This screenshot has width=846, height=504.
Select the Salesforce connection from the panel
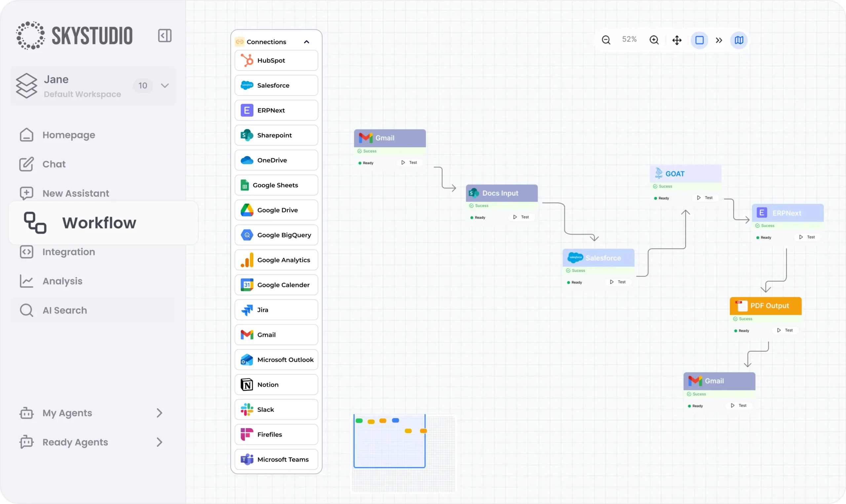276,85
